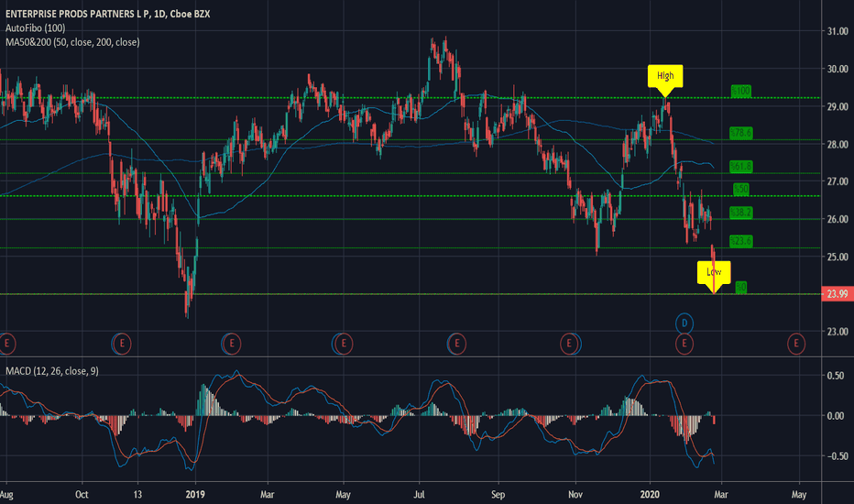Click the 25.00 price axis label

click(x=838, y=257)
